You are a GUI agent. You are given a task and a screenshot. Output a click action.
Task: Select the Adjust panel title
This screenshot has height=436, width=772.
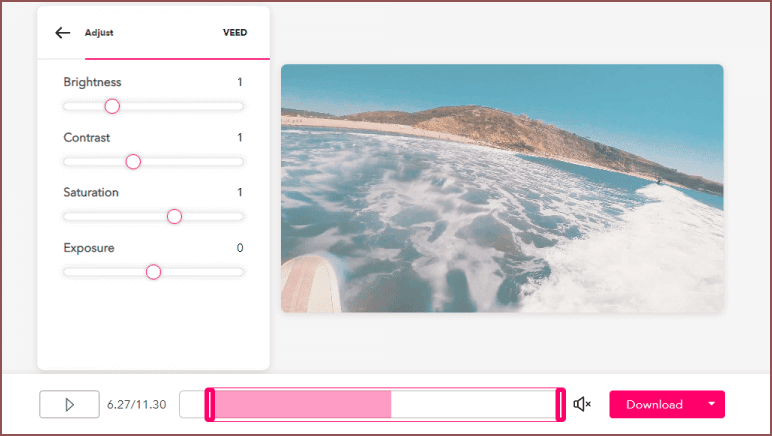tap(99, 33)
